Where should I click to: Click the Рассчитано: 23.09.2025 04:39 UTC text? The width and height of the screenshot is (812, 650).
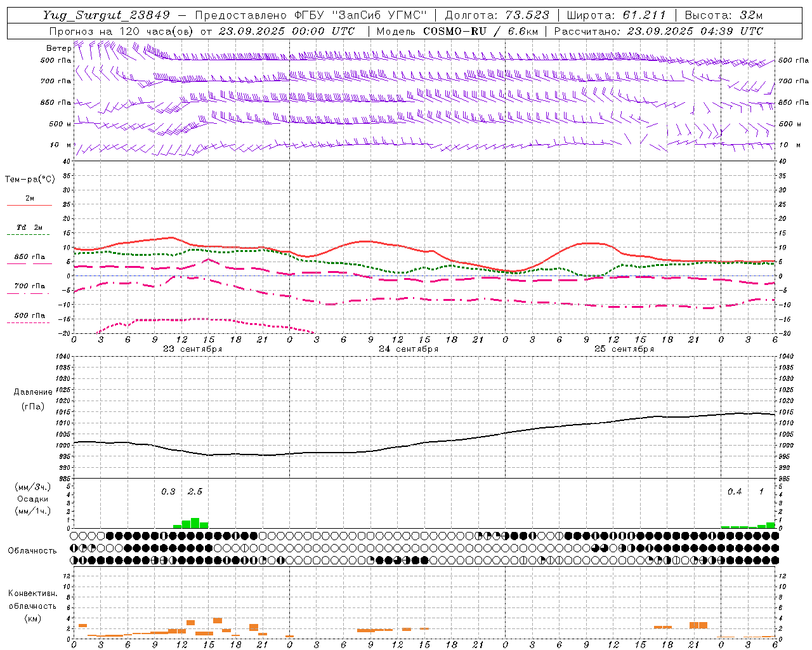point(658,31)
